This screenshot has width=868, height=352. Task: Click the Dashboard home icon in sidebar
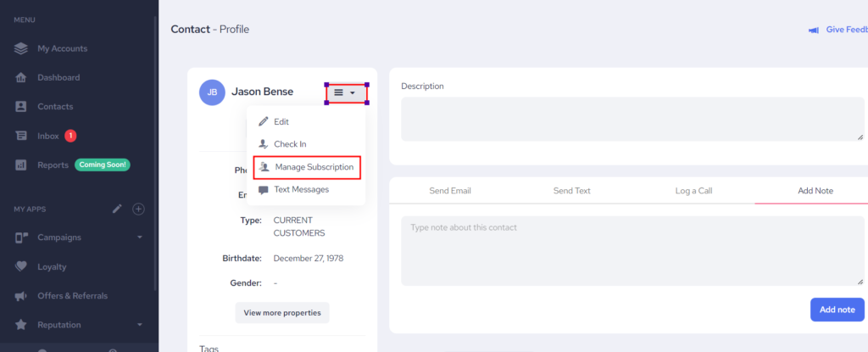(x=21, y=78)
